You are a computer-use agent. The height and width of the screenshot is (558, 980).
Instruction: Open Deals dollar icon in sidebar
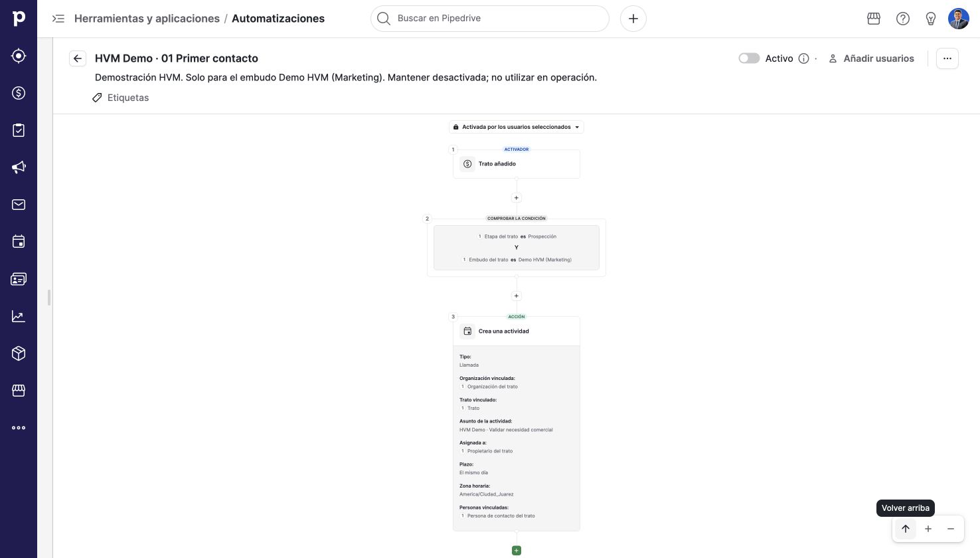tap(19, 93)
